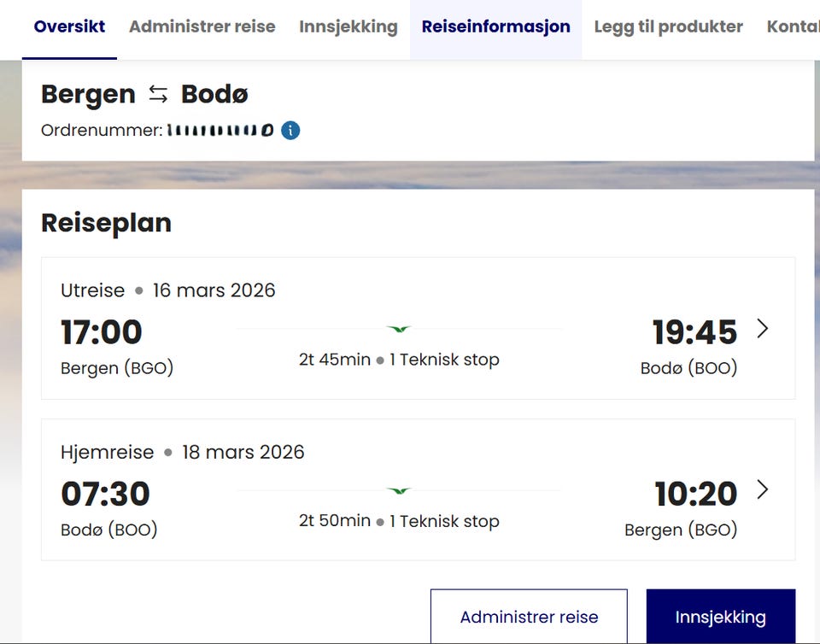Click the 17:00 departure time from Bergen
This screenshot has width=820, height=644.
102,332
